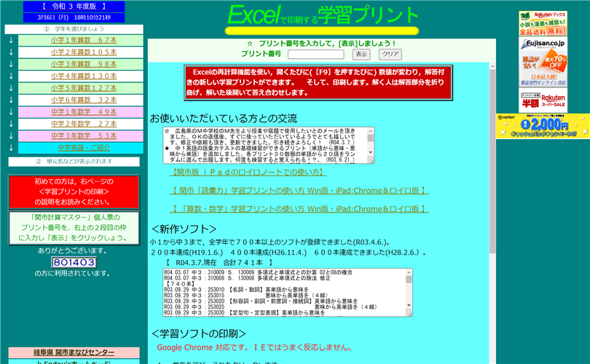The width and height of the screenshot is (590, 364).
Task: Click the Google Chrome 対応です red notice
Action: point(255,347)
